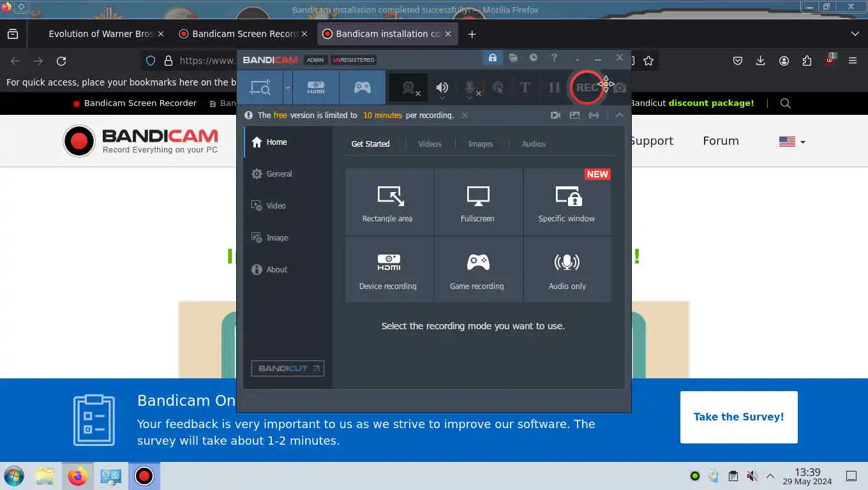Open the Firefox account icon
The image size is (868, 490).
784,61
